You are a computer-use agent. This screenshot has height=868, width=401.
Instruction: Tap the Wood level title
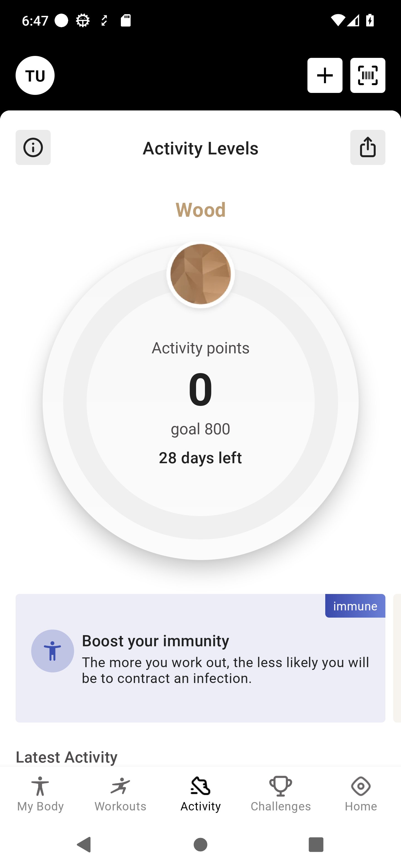200,210
